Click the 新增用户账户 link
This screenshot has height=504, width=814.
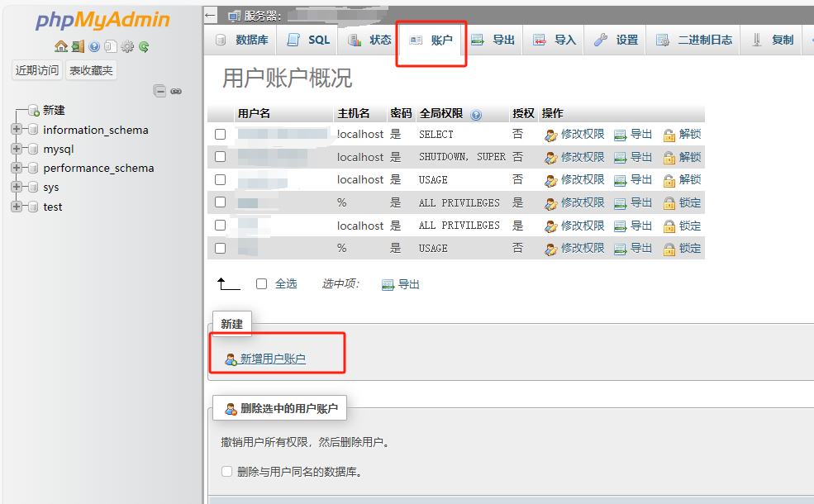click(273, 359)
